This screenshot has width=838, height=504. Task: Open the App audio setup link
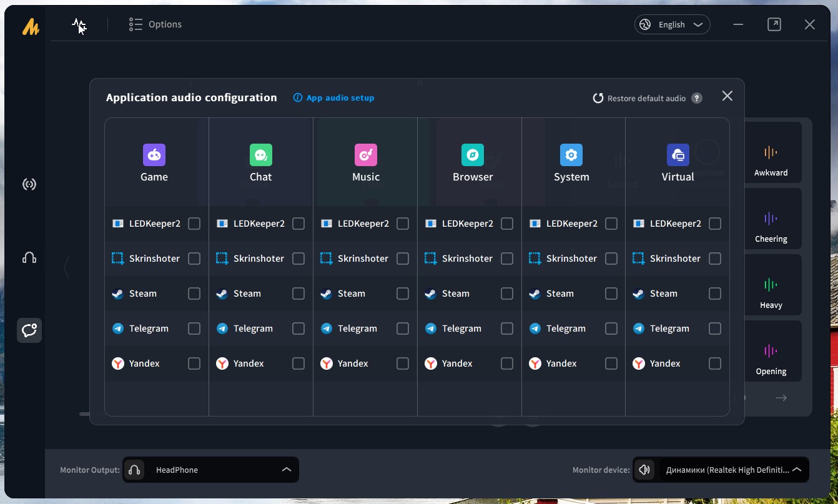point(334,98)
